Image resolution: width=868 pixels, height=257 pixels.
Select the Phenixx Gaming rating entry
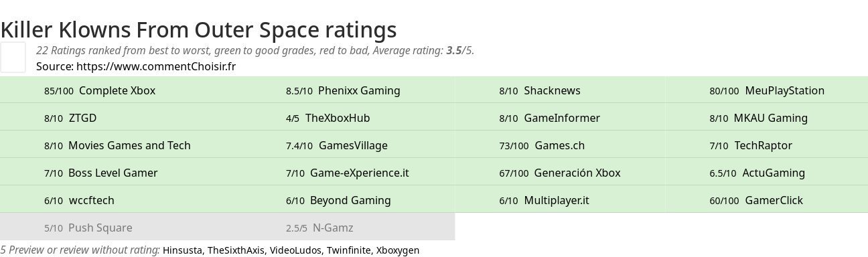(x=359, y=90)
